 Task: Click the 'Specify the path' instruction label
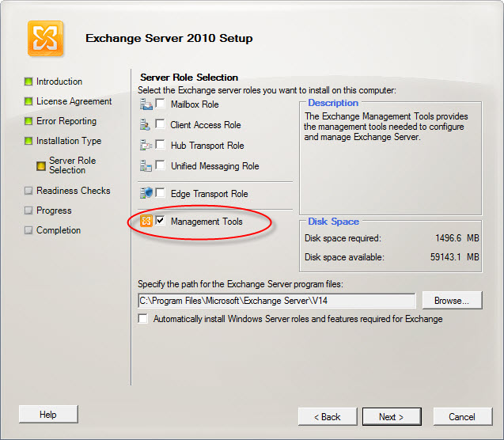(x=241, y=284)
